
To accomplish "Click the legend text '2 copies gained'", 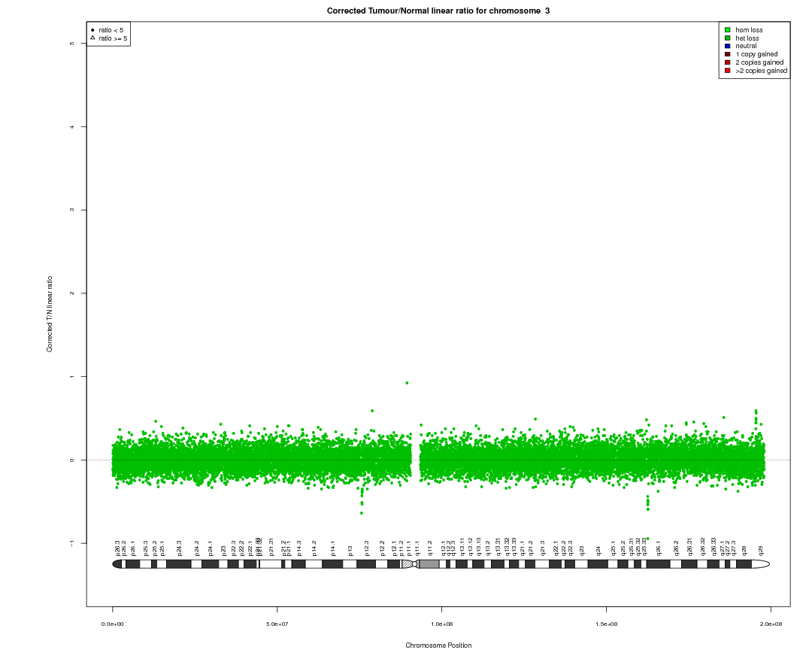I will point(759,62).
